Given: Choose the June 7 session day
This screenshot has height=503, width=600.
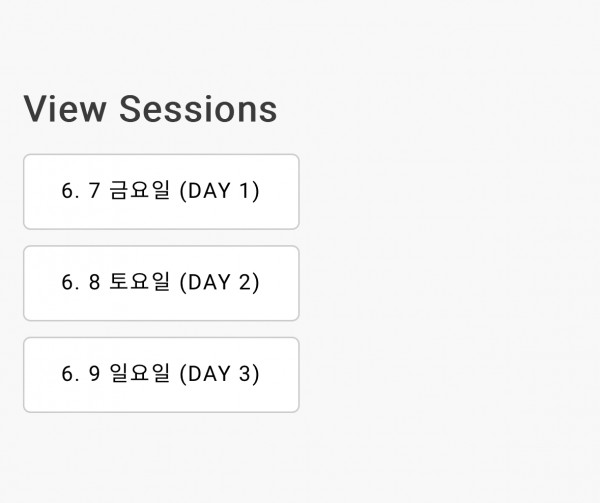Looking at the screenshot, I should (161, 192).
